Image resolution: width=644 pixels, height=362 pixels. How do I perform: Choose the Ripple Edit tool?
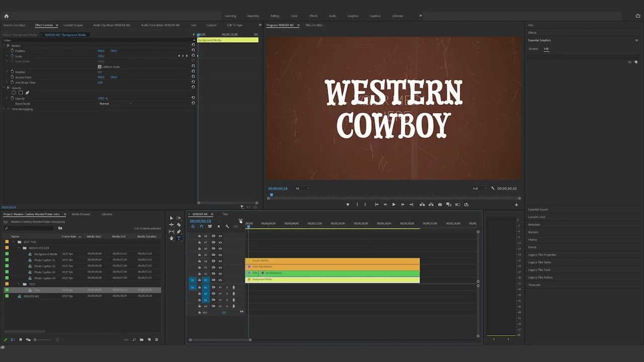click(x=172, y=225)
